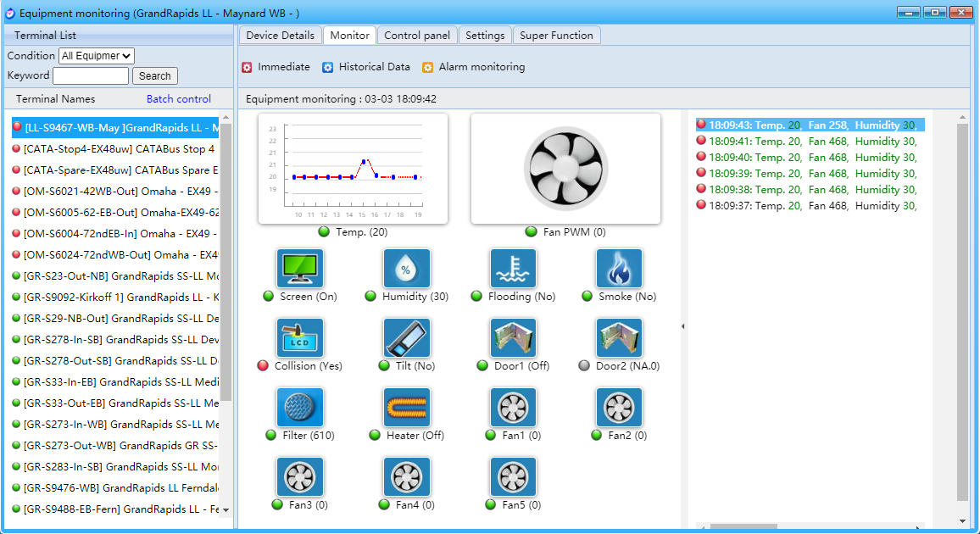Open the Alarm monitoring link

point(482,67)
